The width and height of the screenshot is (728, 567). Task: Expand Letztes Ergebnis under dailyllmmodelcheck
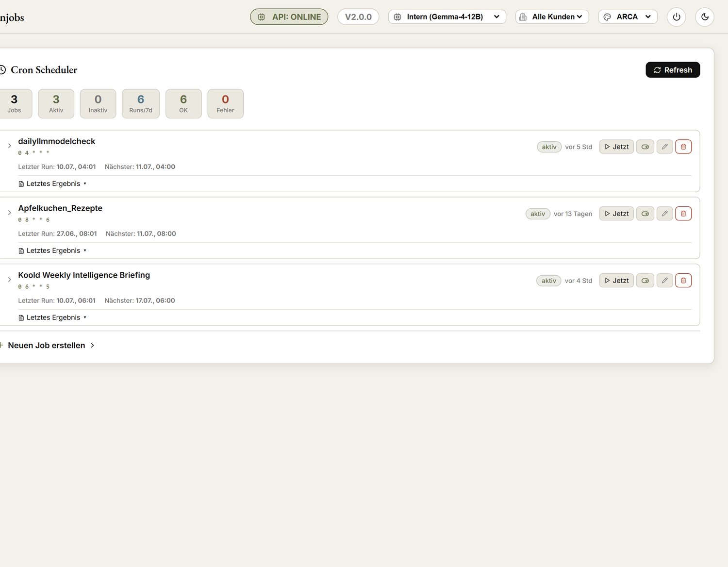(52, 183)
